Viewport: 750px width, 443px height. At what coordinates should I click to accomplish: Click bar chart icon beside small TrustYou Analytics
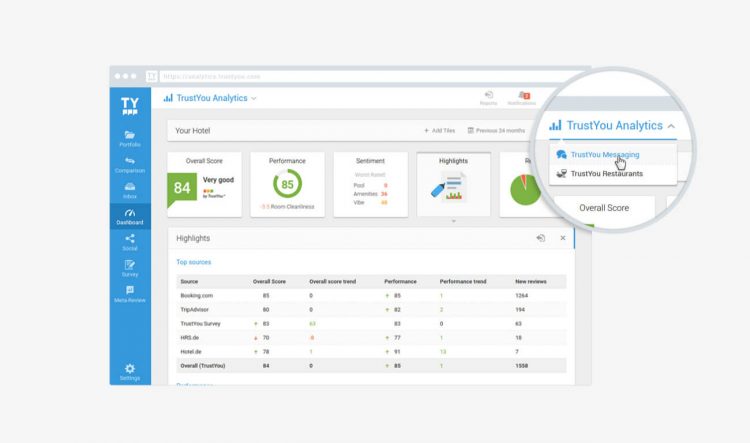pos(168,98)
